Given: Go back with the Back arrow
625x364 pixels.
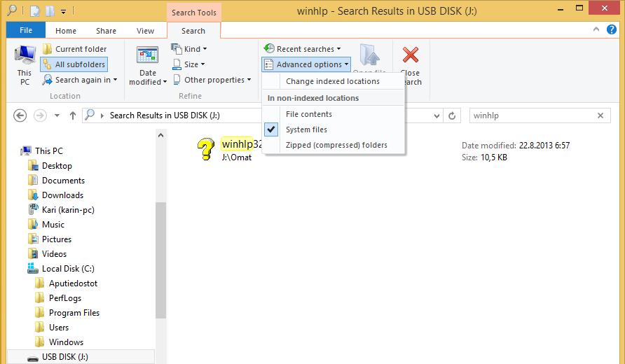Looking at the screenshot, I should click(20, 115).
